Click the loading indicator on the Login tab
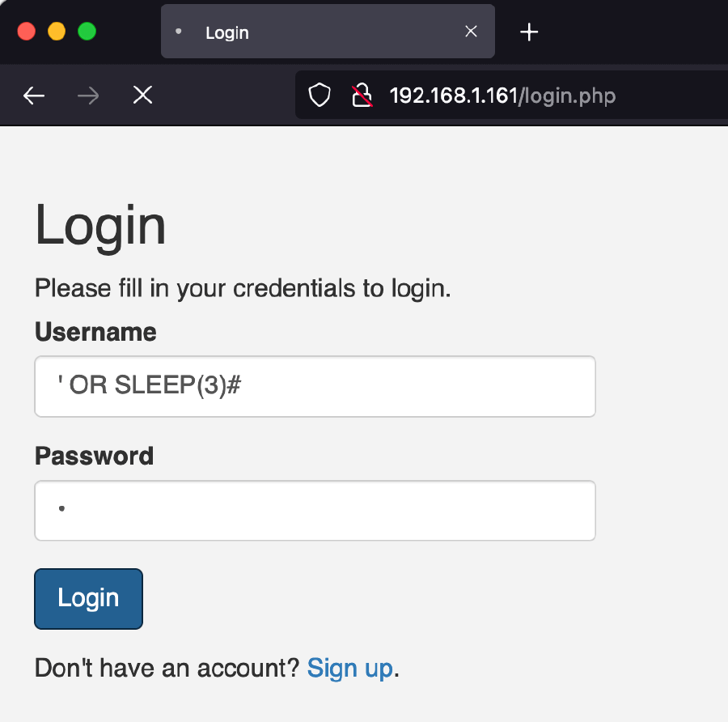728x722 pixels. (179, 32)
